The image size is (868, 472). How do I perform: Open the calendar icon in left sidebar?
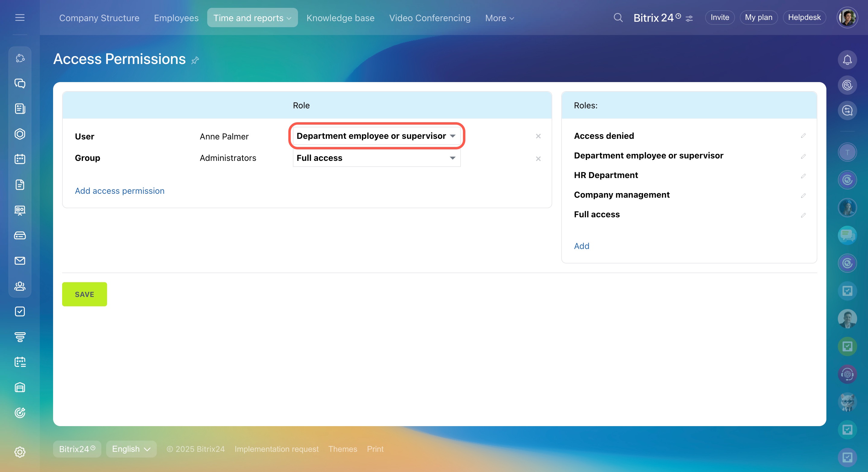[x=20, y=159]
